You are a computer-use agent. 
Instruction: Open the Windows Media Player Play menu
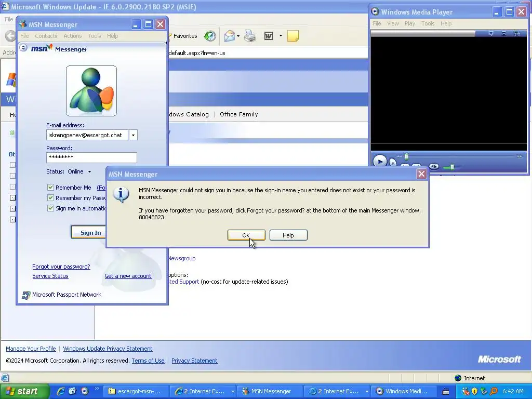tap(410, 23)
